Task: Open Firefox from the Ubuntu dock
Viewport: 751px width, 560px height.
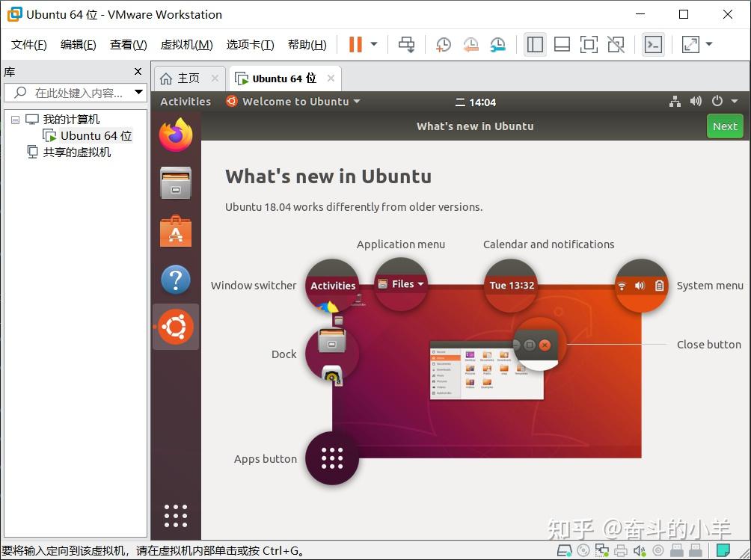Action: tap(175, 135)
